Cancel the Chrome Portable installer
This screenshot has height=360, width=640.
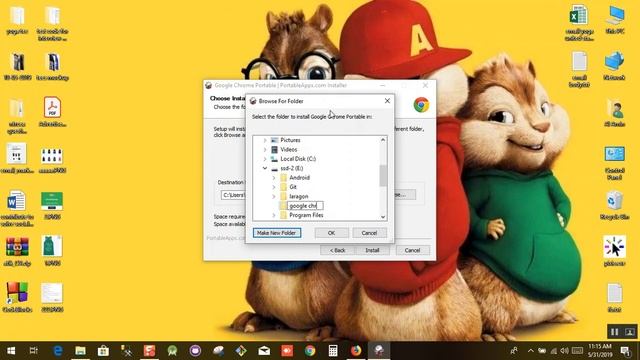tap(412, 250)
